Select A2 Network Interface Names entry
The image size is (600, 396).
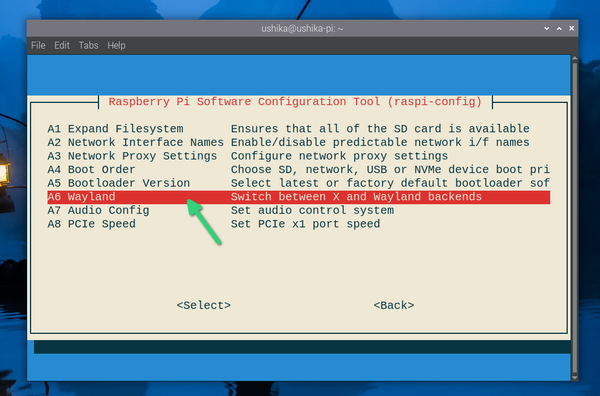(x=298, y=142)
